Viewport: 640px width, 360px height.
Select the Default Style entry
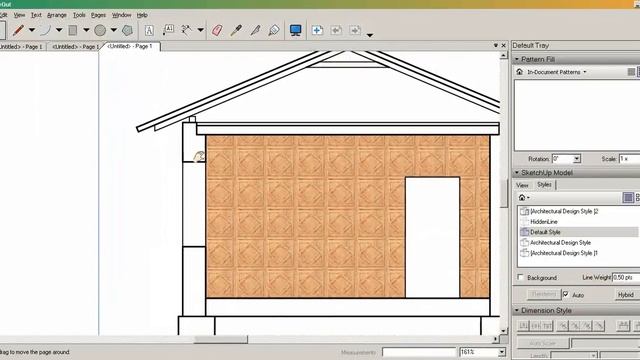point(578,232)
